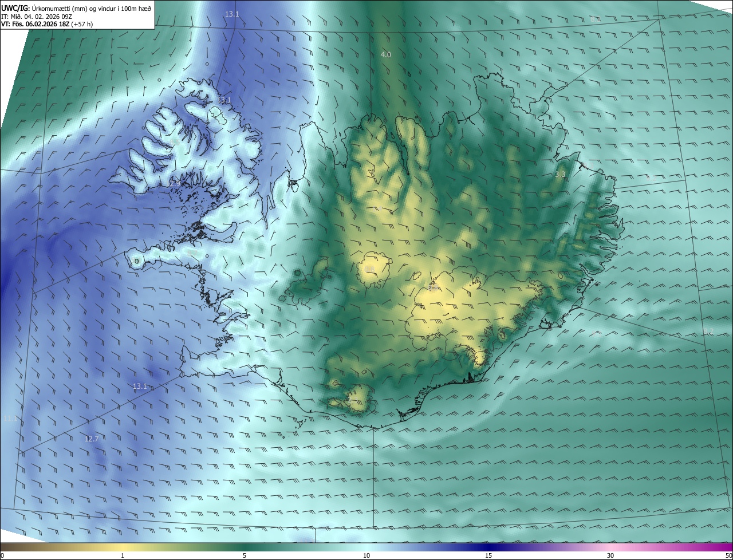Click the '3.3' value label on the map

pos(561,174)
